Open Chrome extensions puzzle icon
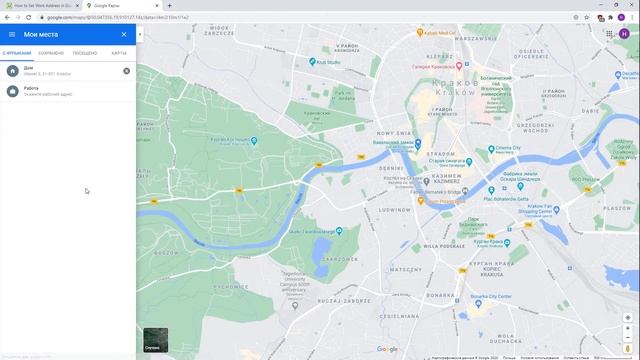The image size is (640, 360). (611, 18)
